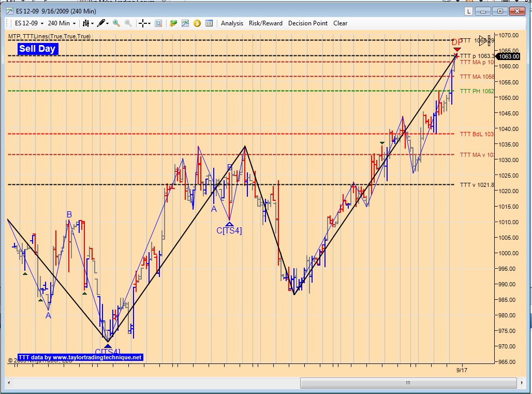Click the horizontal scrollbar thumb
Viewport: 532px width, 394px height.
pos(408,383)
